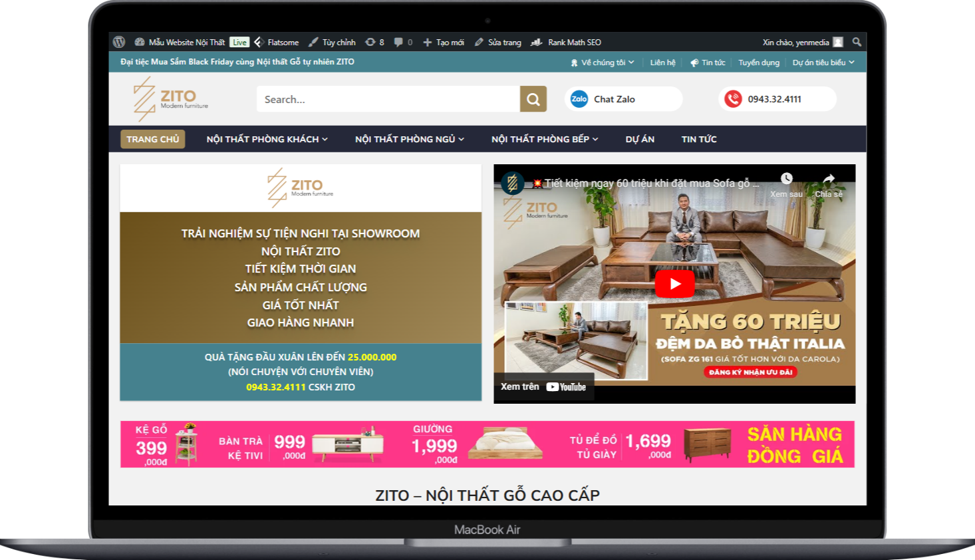Click the admin bar search magnifier

[857, 42]
